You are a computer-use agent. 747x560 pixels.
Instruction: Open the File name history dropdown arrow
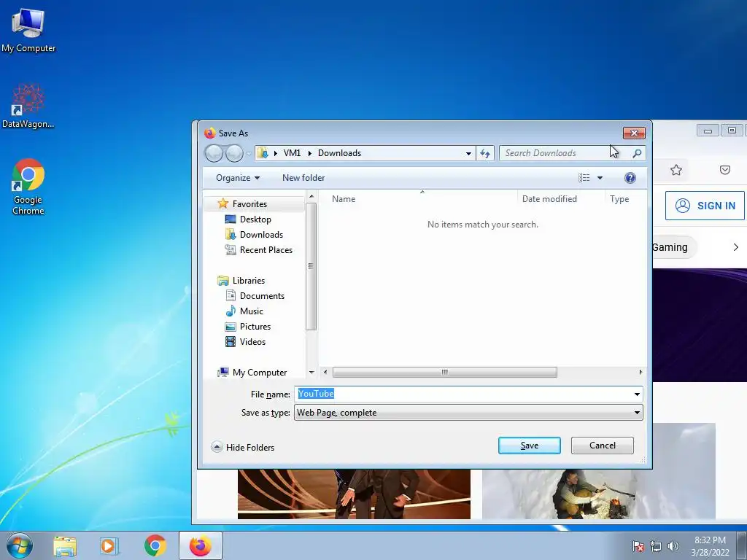click(637, 394)
